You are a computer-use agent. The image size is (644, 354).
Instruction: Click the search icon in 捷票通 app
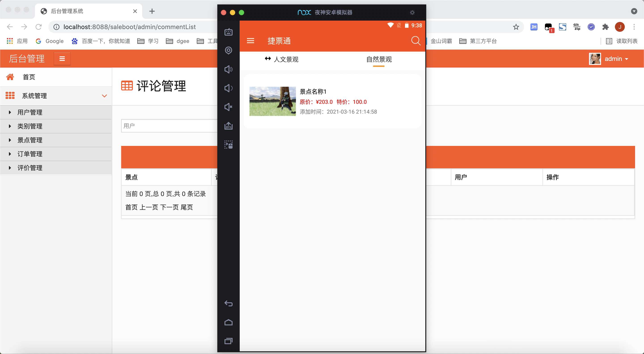tap(416, 41)
